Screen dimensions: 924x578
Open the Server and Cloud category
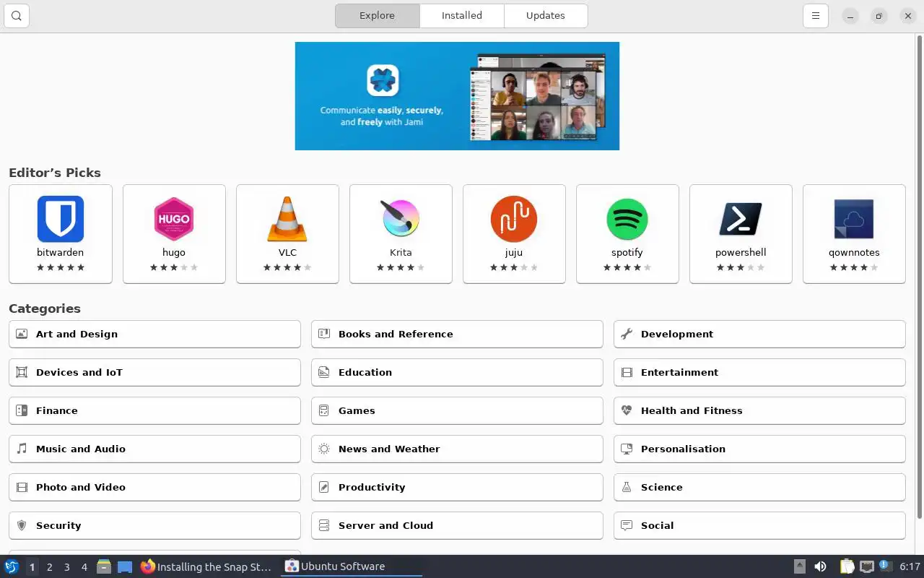457,525
